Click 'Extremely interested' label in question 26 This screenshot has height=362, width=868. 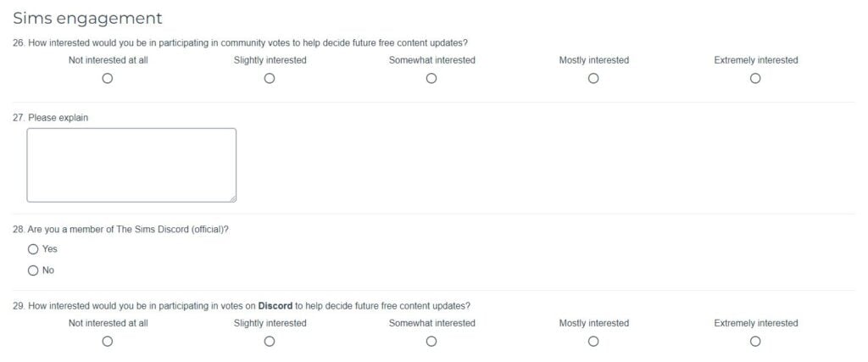pos(755,60)
